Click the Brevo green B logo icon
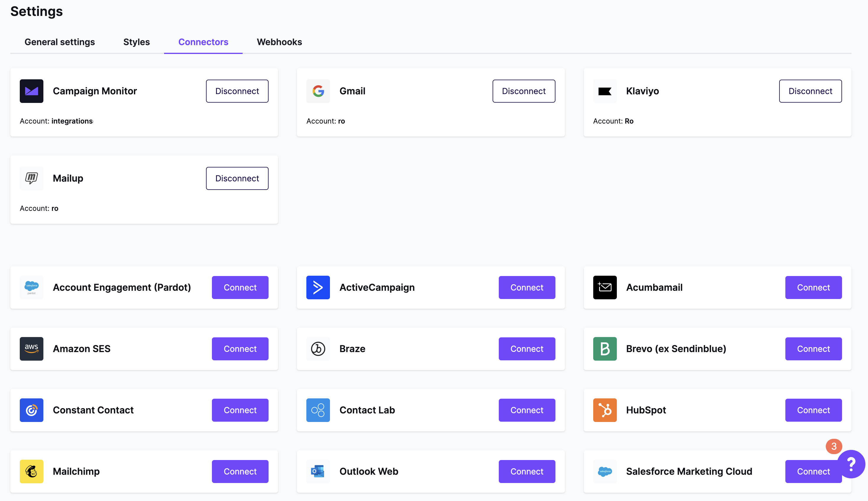Image resolution: width=868 pixels, height=501 pixels. (x=605, y=349)
